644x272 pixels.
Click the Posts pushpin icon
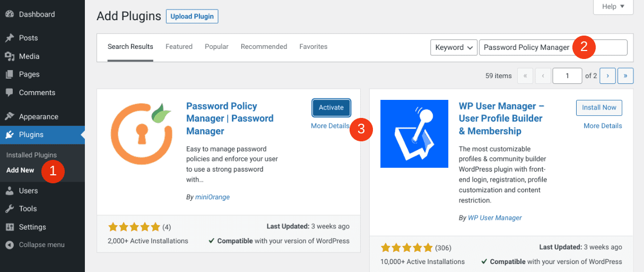[x=10, y=38]
